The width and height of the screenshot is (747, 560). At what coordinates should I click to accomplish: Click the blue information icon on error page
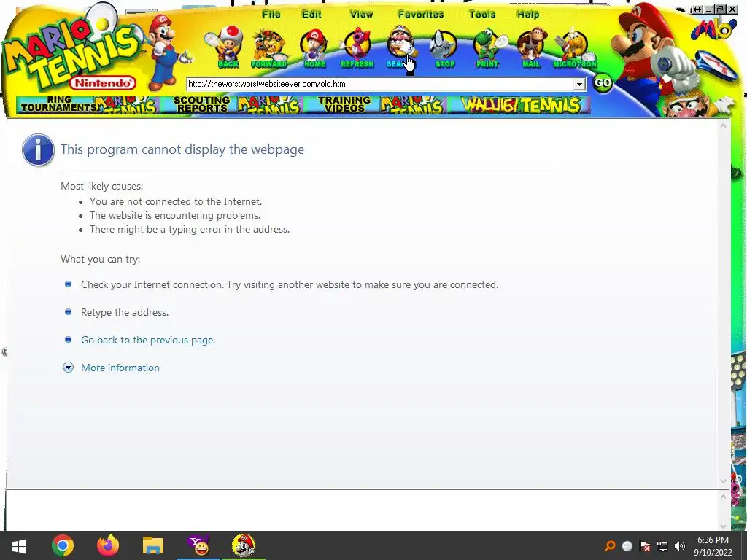point(38,149)
